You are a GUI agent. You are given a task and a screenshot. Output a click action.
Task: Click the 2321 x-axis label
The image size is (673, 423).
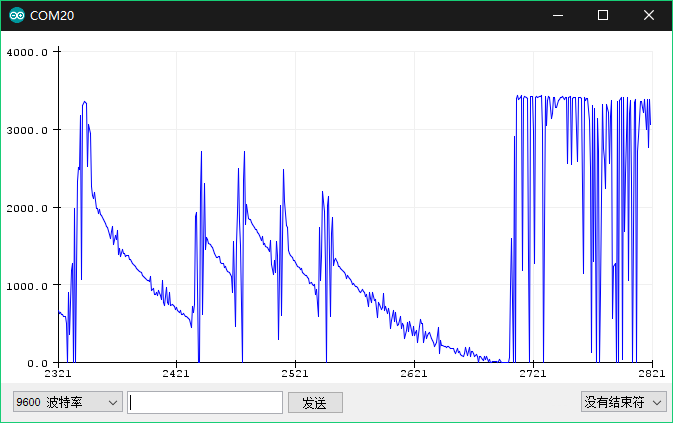coord(58,373)
